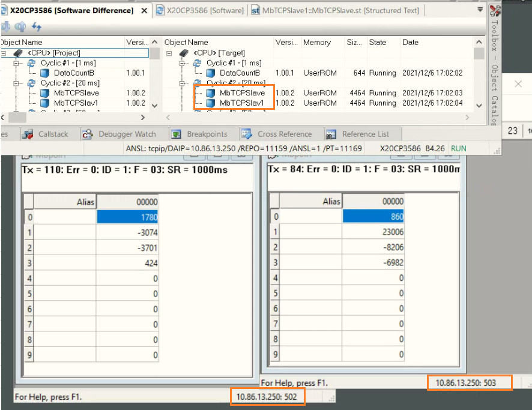Select cell with value 860 in right window
The width and height of the screenshot is (532, 410).
point(373,216)
